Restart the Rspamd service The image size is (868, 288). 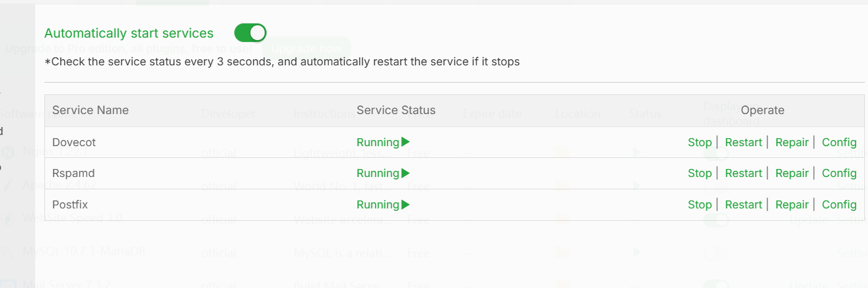coord(743,173)
